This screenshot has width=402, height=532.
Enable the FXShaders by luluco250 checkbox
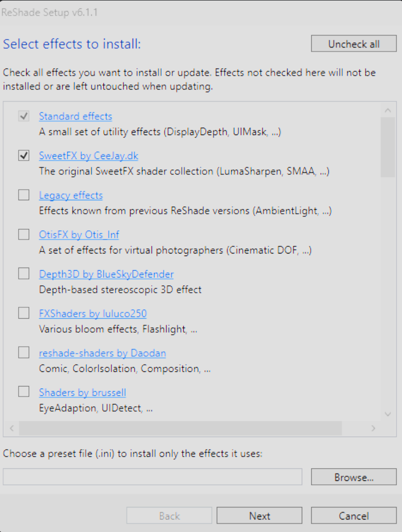(x=24, y=313)
